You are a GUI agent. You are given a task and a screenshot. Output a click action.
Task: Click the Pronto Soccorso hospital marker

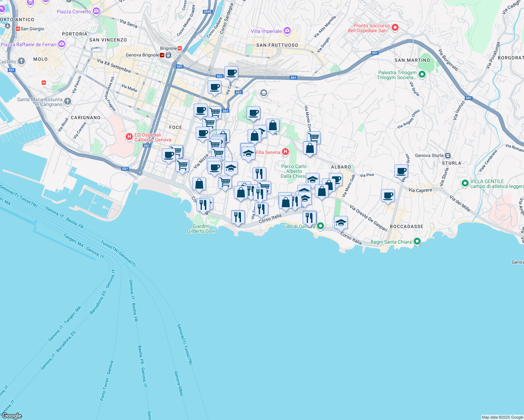(395, 27)
